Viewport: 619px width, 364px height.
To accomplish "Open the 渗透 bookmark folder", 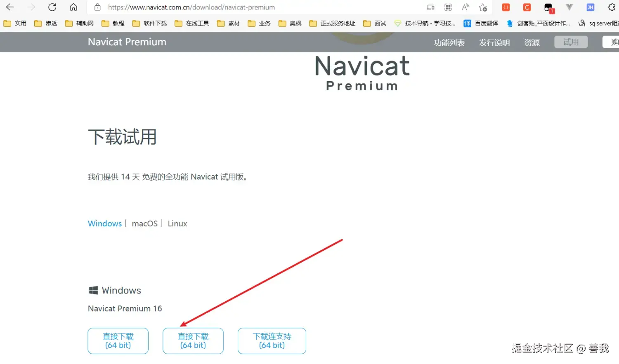I will click(46, 23).
